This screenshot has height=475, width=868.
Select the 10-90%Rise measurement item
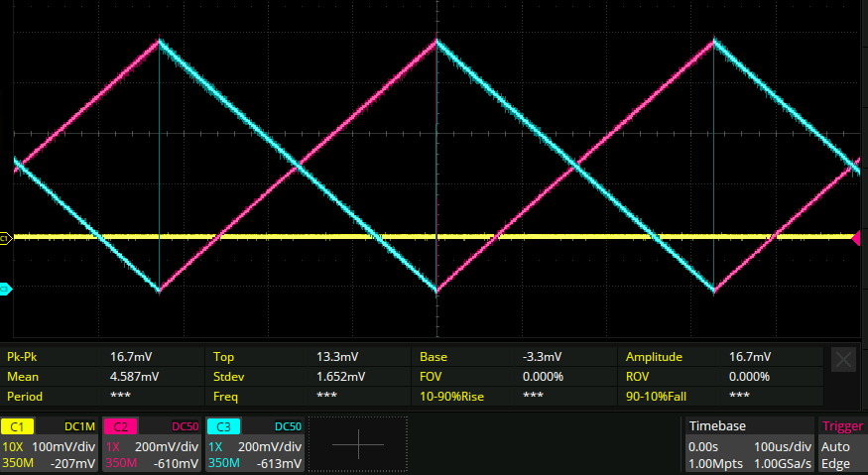[x=451, y=396]
